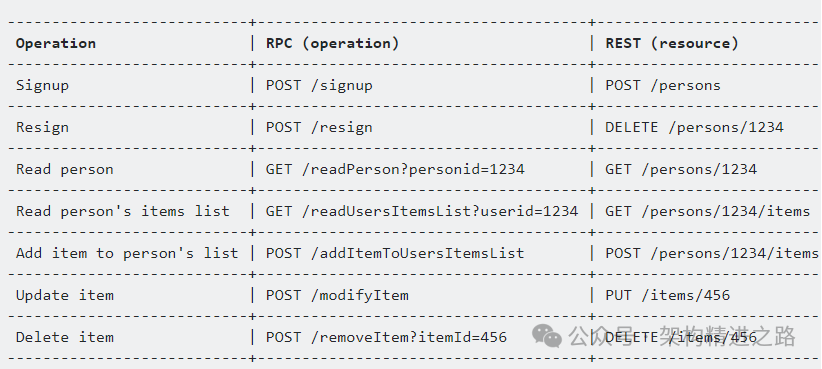The image size is (822, 369).
Task: Click GET /readUsersItemsList?userid=1234 text
Action: (x=422, y=211)
